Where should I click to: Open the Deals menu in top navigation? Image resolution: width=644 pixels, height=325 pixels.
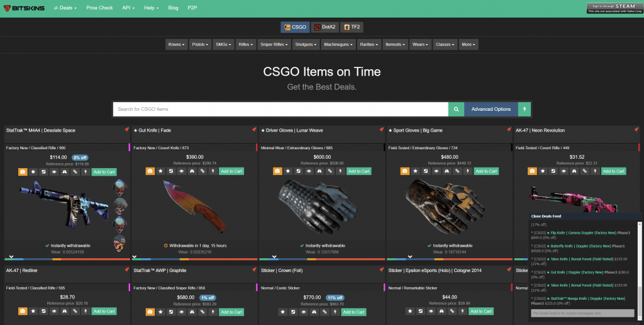coord(65,8)
